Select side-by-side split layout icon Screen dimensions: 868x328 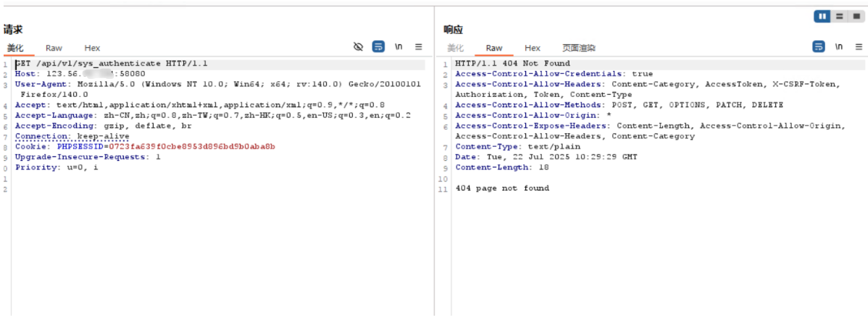click(x=822, y=16)
